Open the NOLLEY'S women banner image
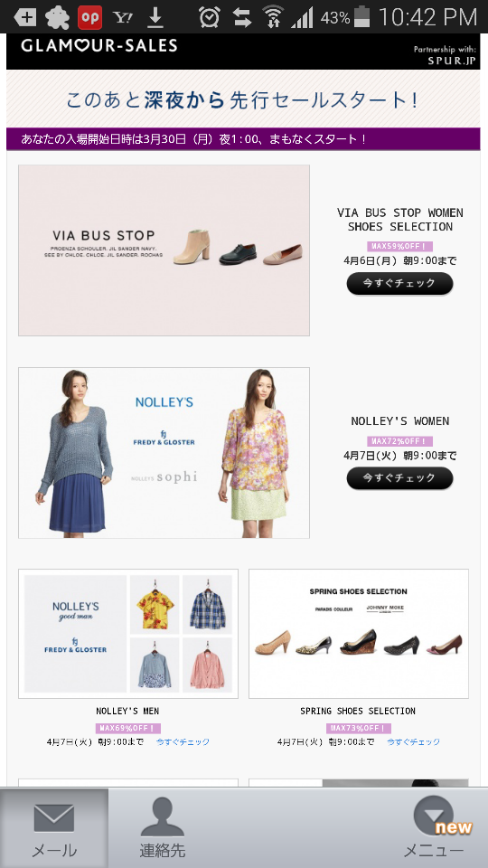Screen dimensions: 488x868 (x=164, y=453)
